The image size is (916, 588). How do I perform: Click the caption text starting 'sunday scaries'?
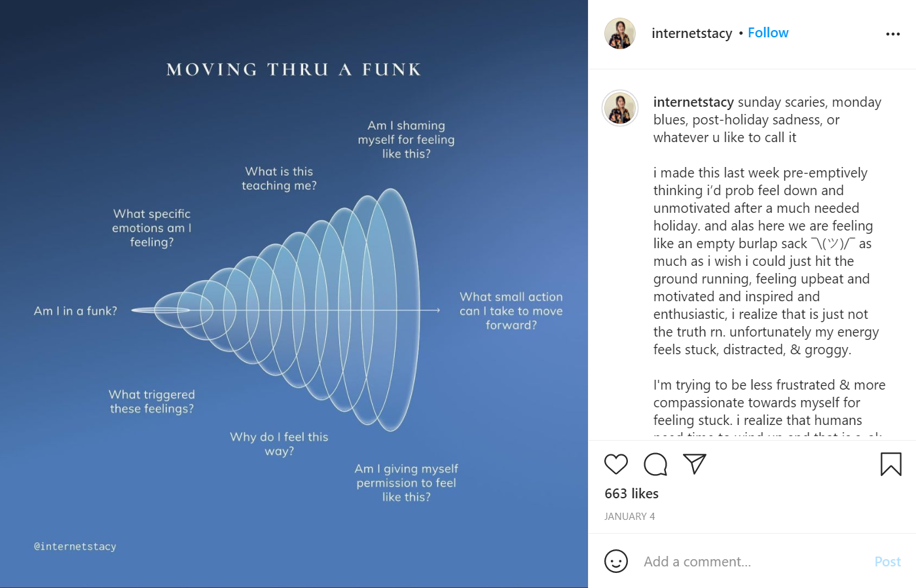point(767,120)
